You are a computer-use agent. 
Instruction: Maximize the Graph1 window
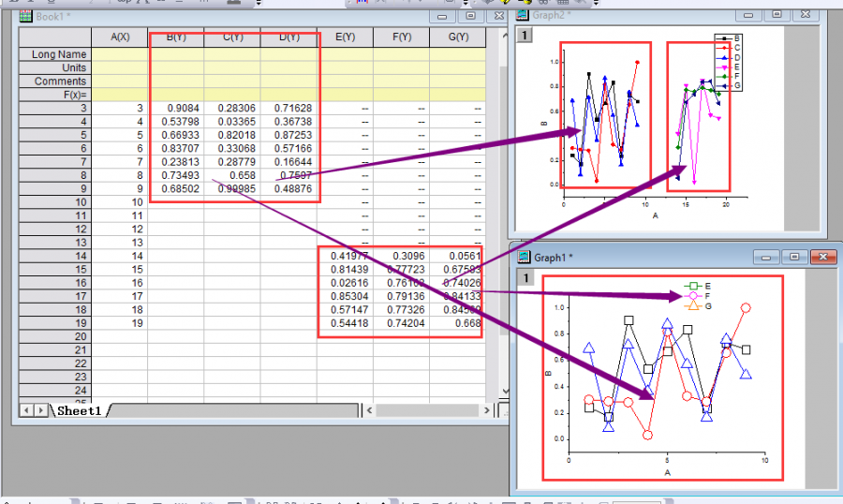tap(794, 257)
